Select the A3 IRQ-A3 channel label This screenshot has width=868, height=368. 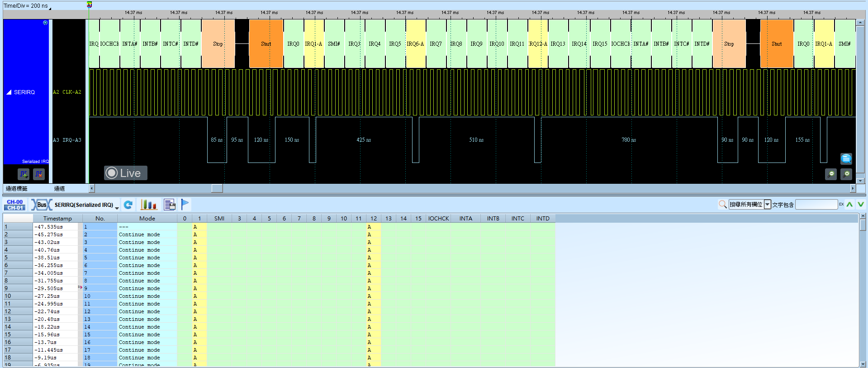pos(67,140)
